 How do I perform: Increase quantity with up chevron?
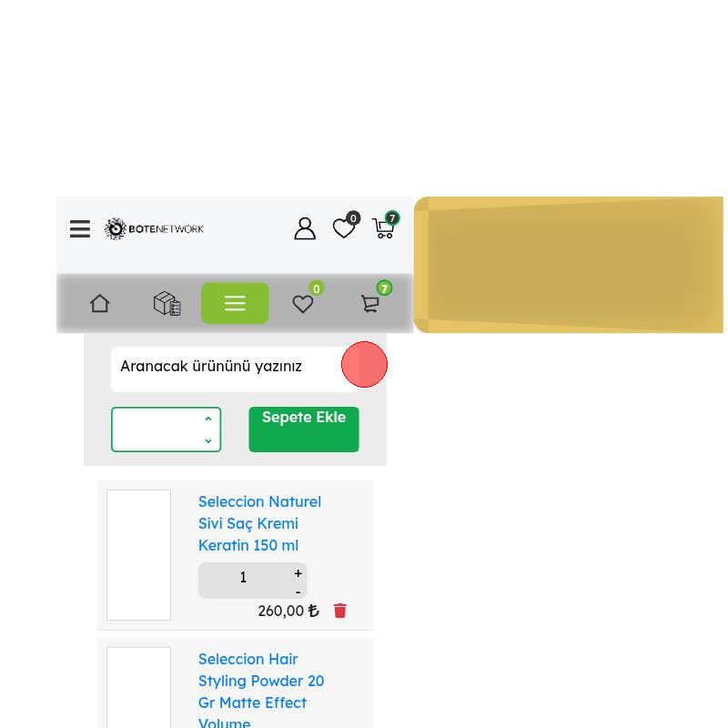(208, 419)
